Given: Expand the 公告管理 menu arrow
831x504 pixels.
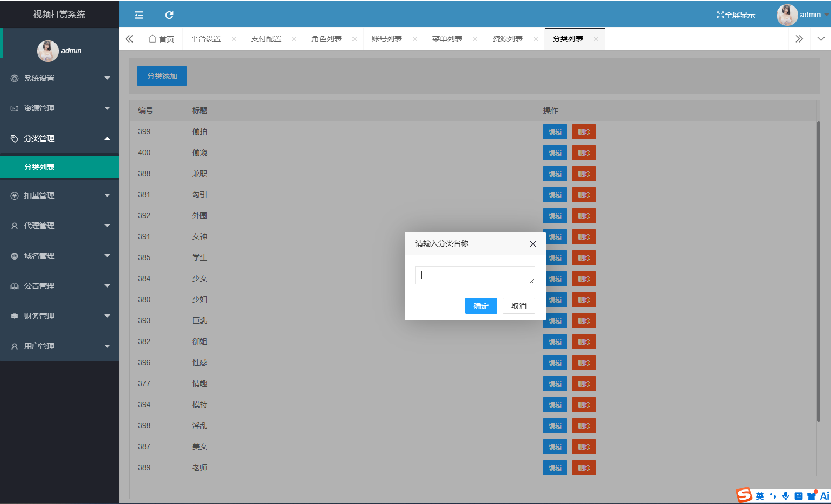Looking at the screenshot, I should [107, 286].
